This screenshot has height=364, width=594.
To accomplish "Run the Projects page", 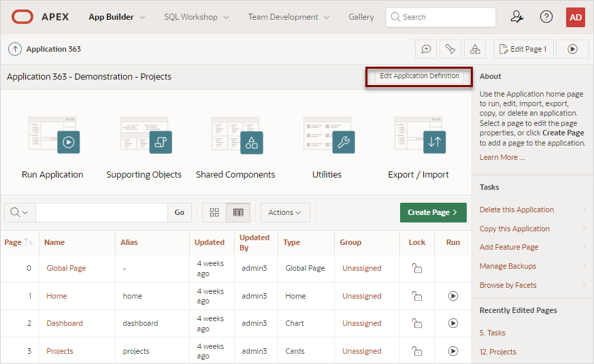I will click(453, 351).
